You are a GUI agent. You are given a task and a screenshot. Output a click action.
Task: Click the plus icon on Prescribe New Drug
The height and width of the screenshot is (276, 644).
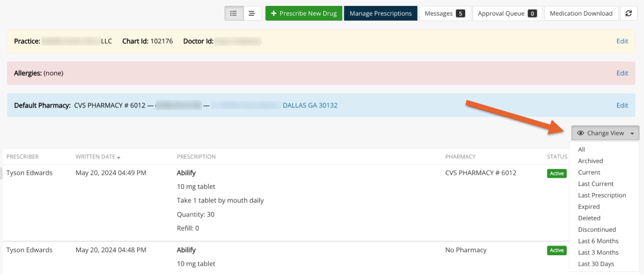point(274,13)
